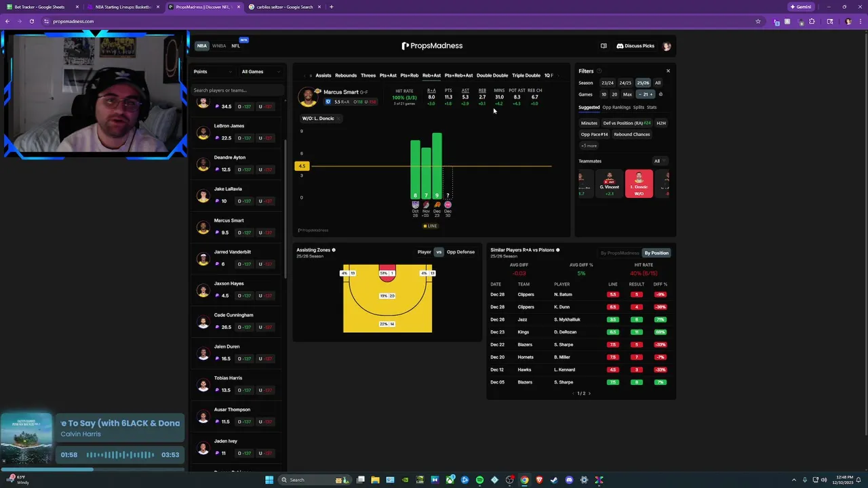
Task: Open Opp Rankings filter tab
Action: (x=616, y=107)
